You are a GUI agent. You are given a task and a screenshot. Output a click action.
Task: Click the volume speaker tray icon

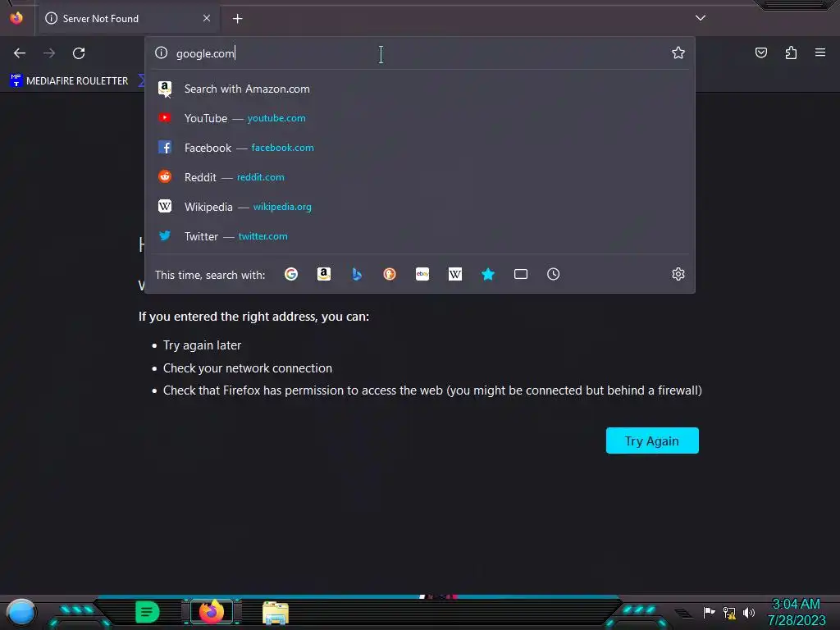(x=749, y=612)
